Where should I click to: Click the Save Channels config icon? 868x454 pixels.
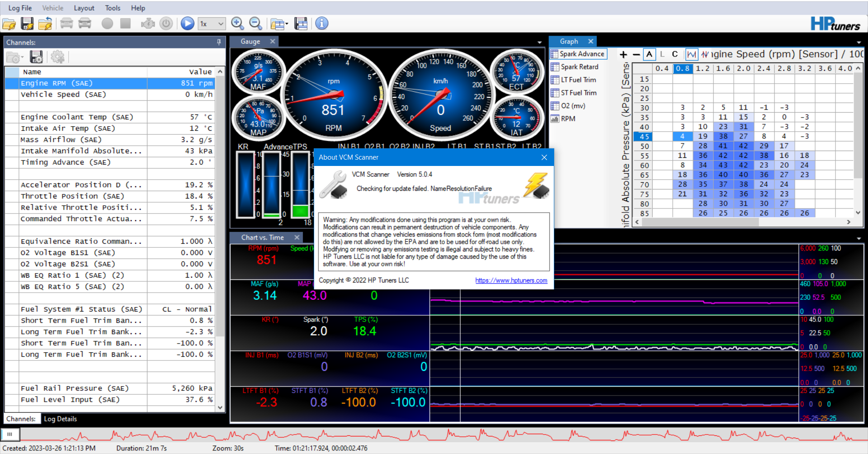[x=36, y=57]
